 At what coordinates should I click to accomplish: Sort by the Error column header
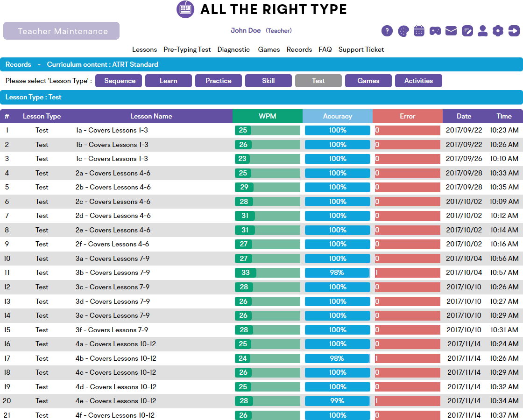pos(408,116)
